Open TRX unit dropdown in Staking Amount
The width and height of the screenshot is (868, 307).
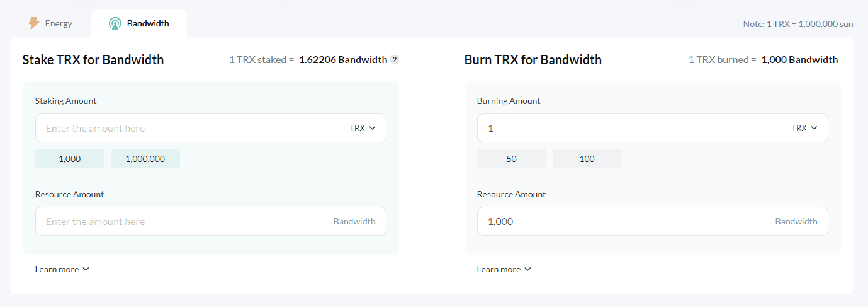point(363,128)
